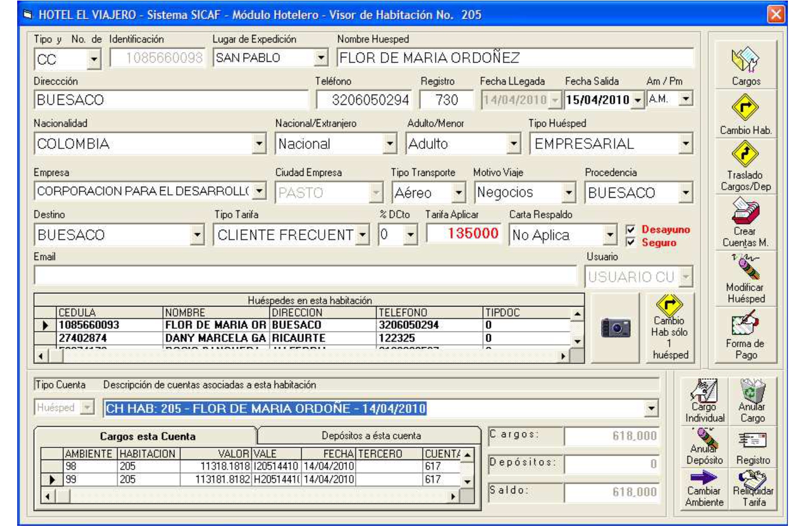The height and width of the screenshot is (526, 812).
Task: Expand the Motivo Viaje dropdown
Action: tap(568, 193)
